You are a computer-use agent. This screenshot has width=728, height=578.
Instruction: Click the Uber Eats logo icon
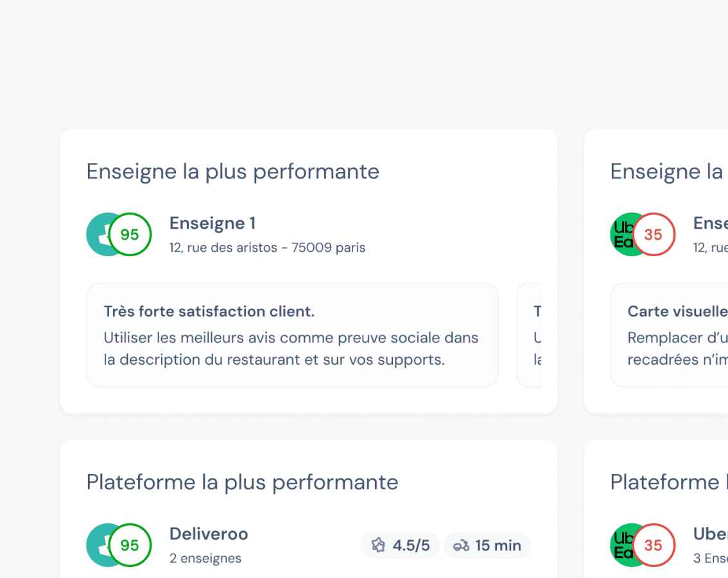(x=627, y=234)
